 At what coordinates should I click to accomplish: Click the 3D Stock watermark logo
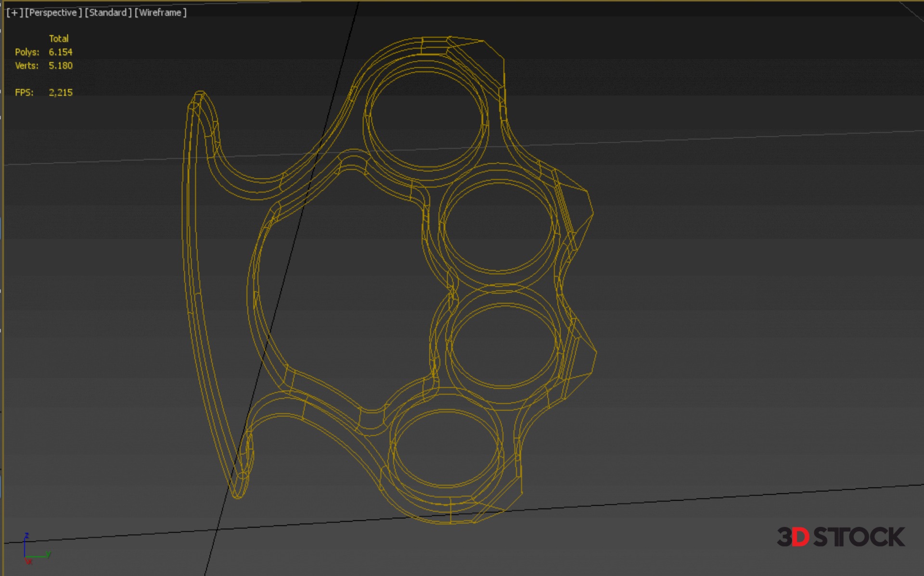[x=840, y=537]
